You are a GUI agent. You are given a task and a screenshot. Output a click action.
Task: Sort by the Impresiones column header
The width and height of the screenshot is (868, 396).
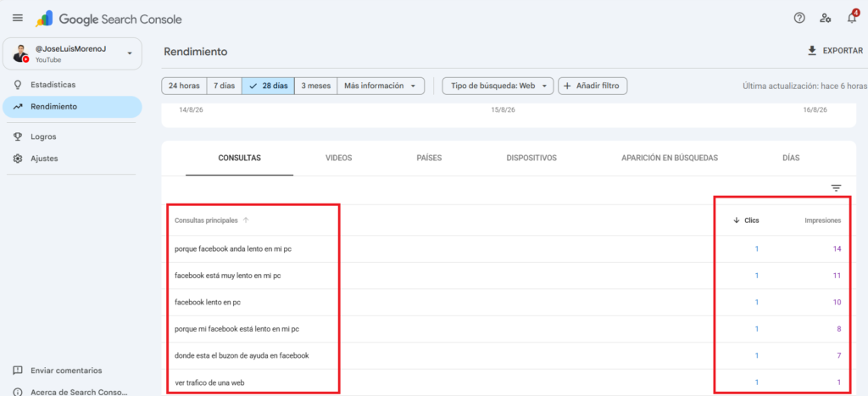pyautogui.click(x=822, y=220)
